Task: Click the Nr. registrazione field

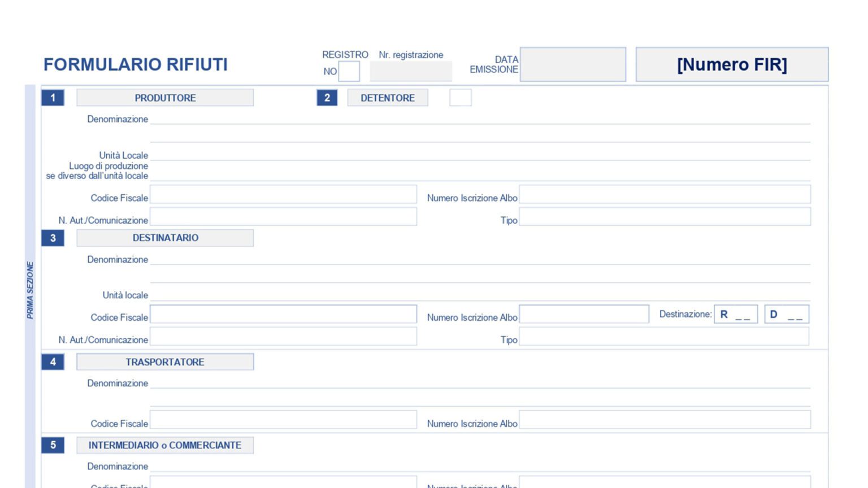Action: [x=411, y=72]
